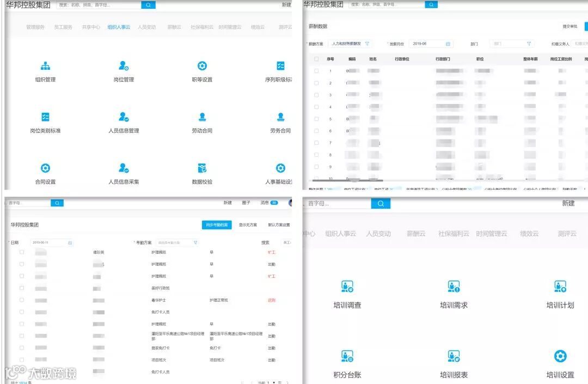The image size is (588, 384).
Task: Click the search magnifier in the training panel
Action: (381, 204)
